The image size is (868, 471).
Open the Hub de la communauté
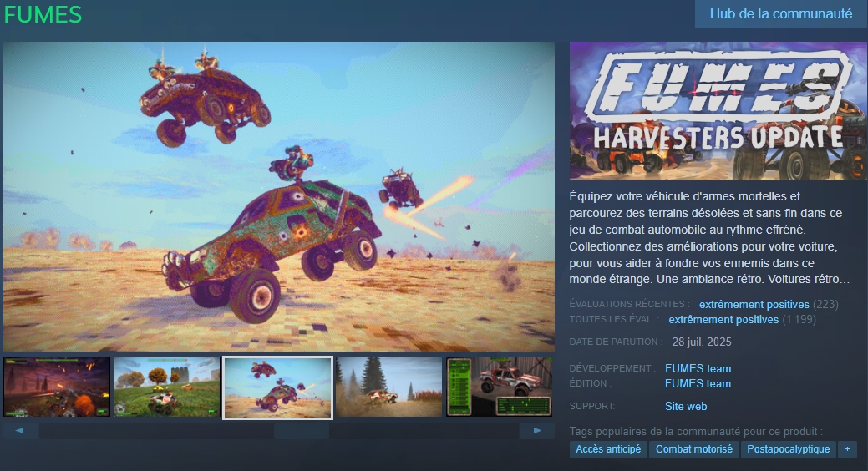point(780,14)
